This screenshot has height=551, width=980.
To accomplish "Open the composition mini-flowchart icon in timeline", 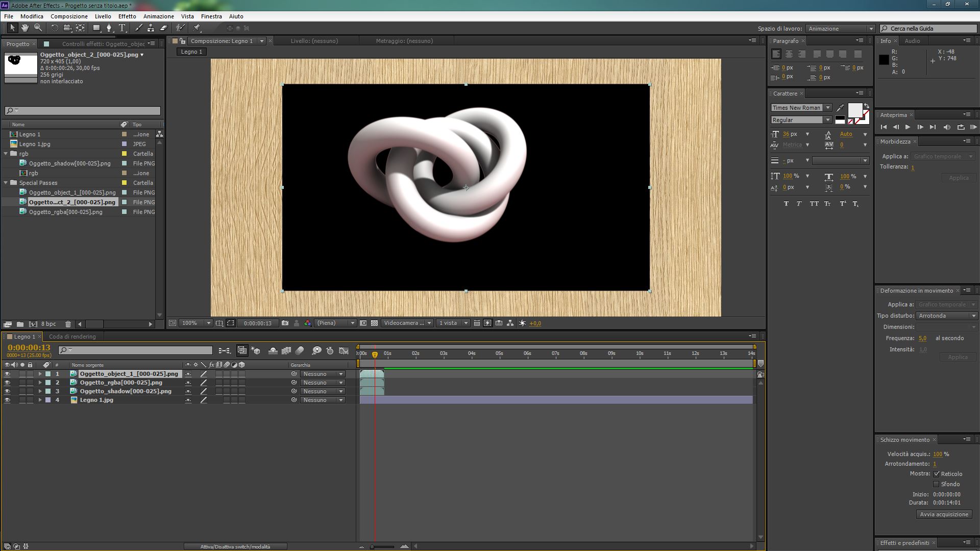I will tap(224, 350).
